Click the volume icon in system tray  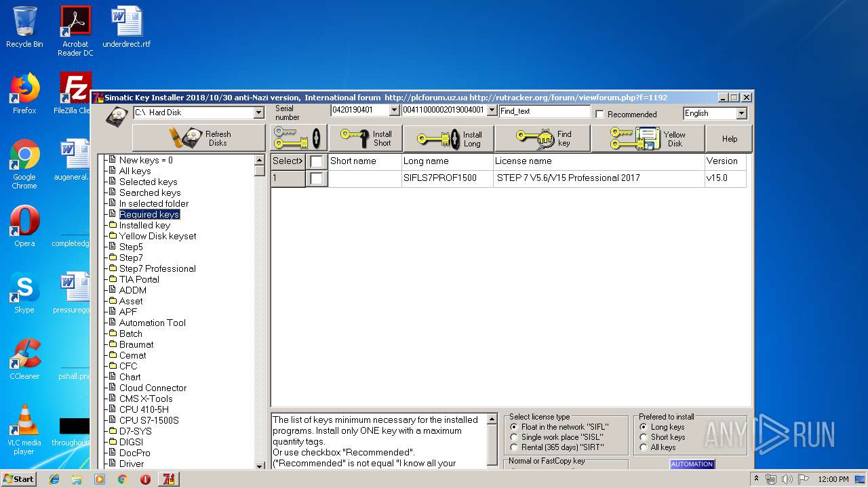pyautogui.click(x=787, y=479)
